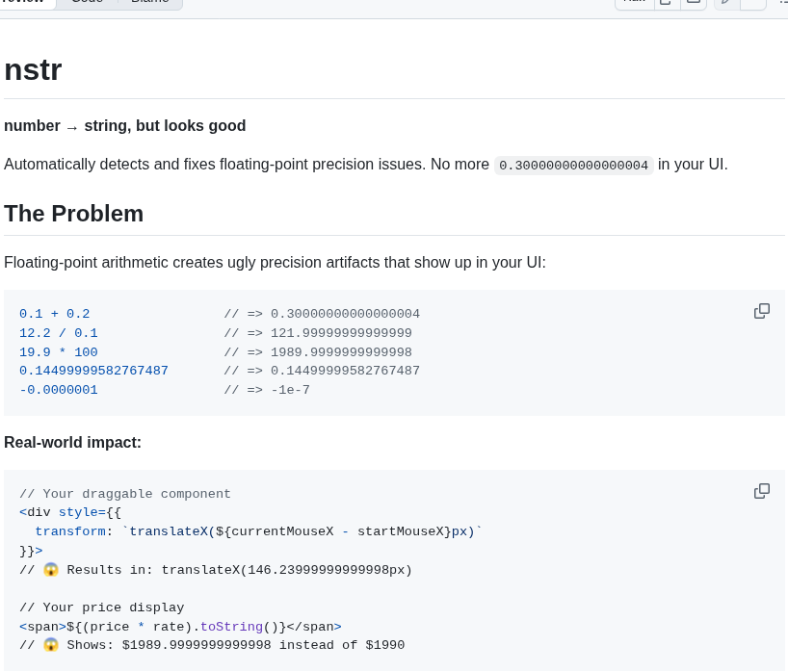788x672 pixels.
Task: Copy the draggable component code block
Action: (761, 491)
